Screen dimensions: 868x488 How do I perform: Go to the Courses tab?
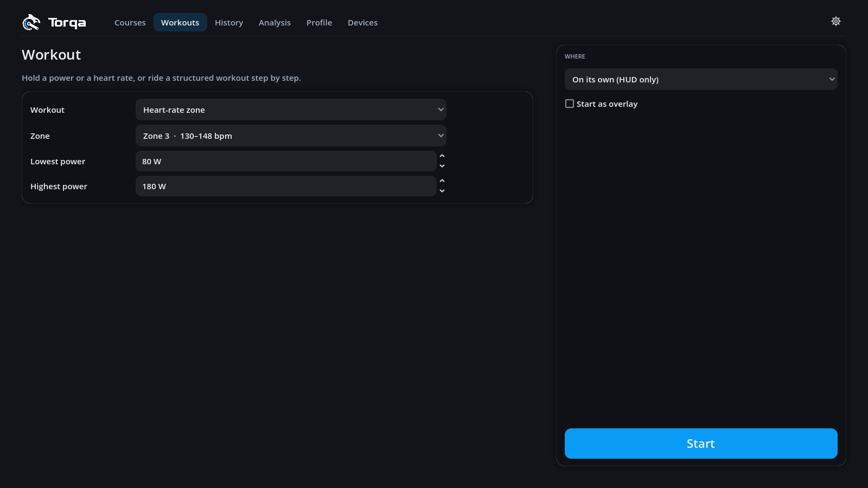coord(130,22)
